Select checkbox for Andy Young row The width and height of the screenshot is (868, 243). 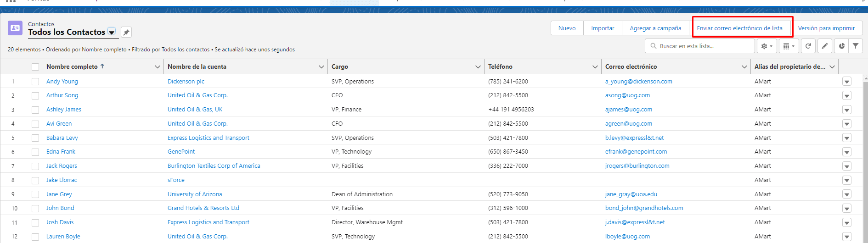pyautogui.click(x=35, y=82)
